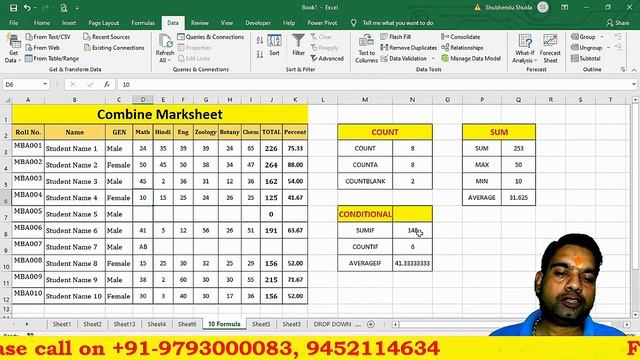The height and width of the screenshot is (360, 640).
Task: Open Text to Columns wizard
Action: pyautogui.click(x=366, y=49)
